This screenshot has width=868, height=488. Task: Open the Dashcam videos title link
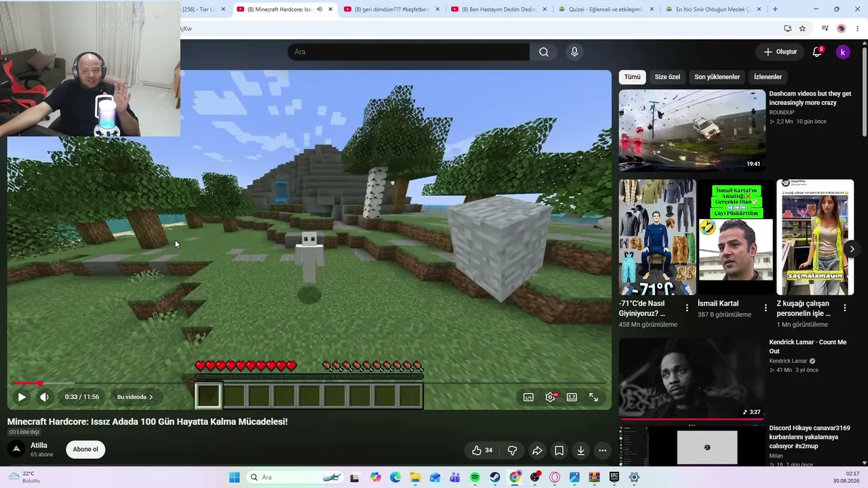810,98
